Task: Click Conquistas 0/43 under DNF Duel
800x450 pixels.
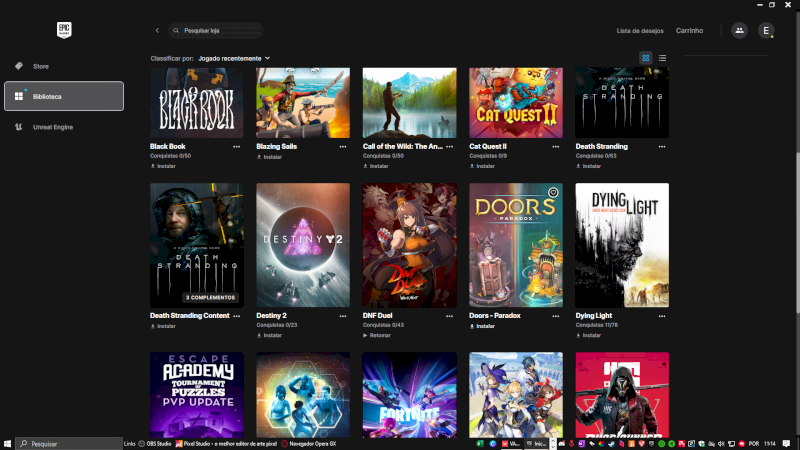Action: pyautogui.click(x=383, y=326)
